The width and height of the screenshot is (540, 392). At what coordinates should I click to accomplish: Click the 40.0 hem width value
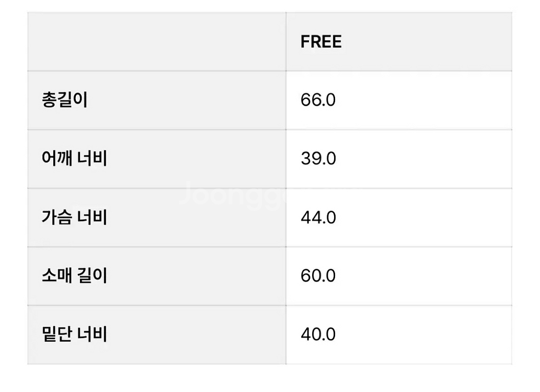tap(318, 334)
